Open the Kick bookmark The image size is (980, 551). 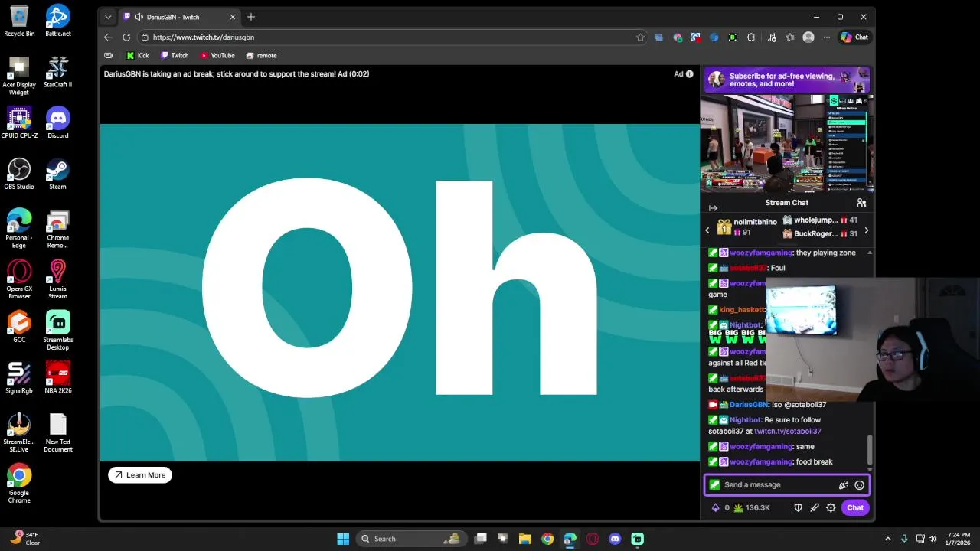click(x=138, y=55)
